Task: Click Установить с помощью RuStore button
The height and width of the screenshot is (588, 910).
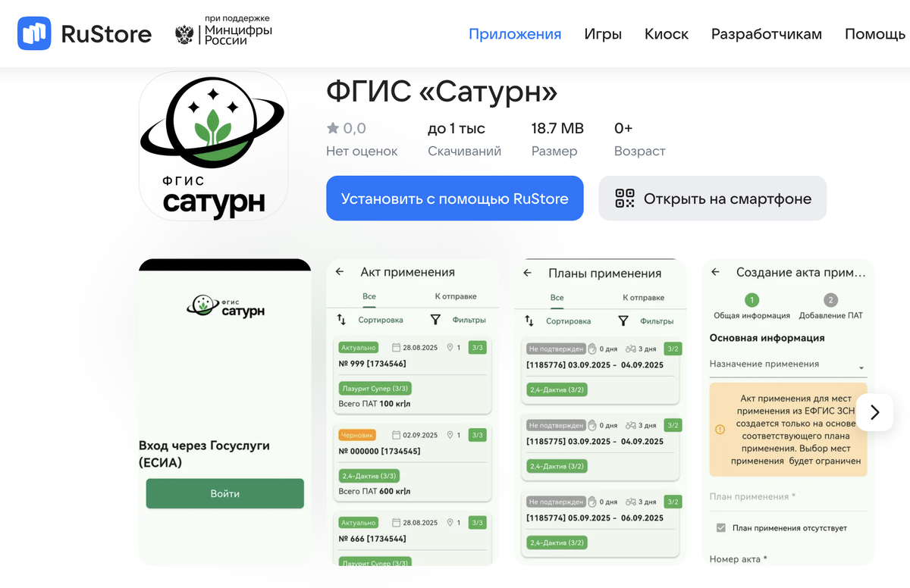Action: (x=455, y=199)
